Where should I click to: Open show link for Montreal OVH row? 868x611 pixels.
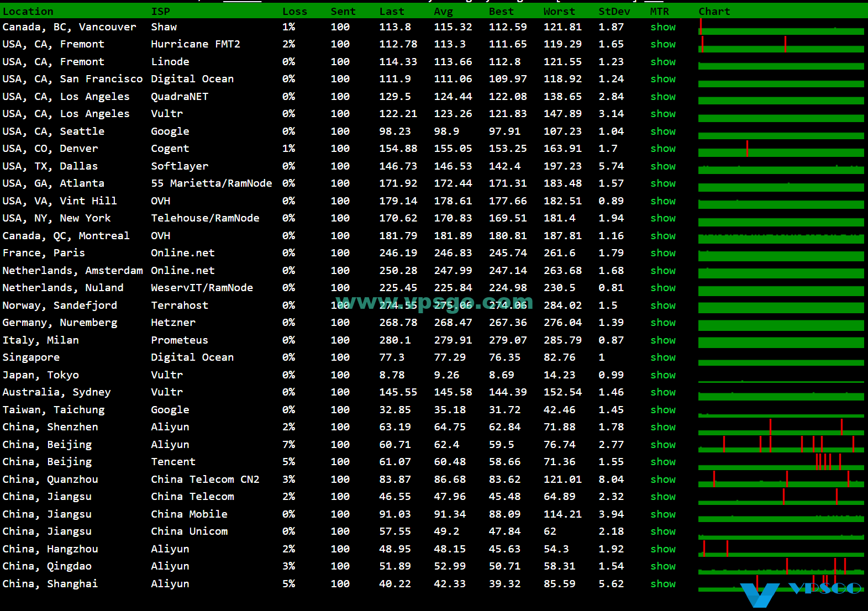click(662, 235)
